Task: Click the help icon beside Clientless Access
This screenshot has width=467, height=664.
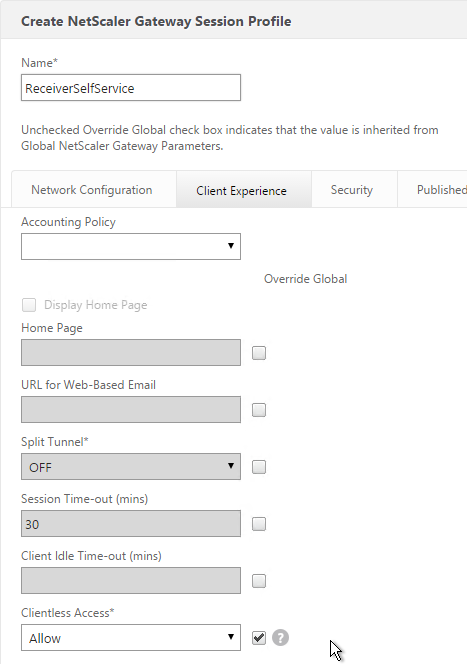Action: (x=280, y=637)
